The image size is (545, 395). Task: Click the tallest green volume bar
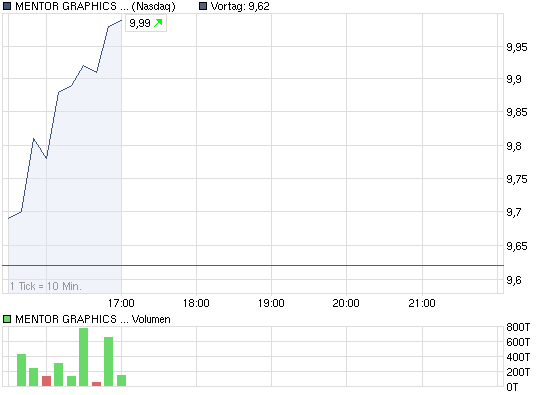coord(83,357)
